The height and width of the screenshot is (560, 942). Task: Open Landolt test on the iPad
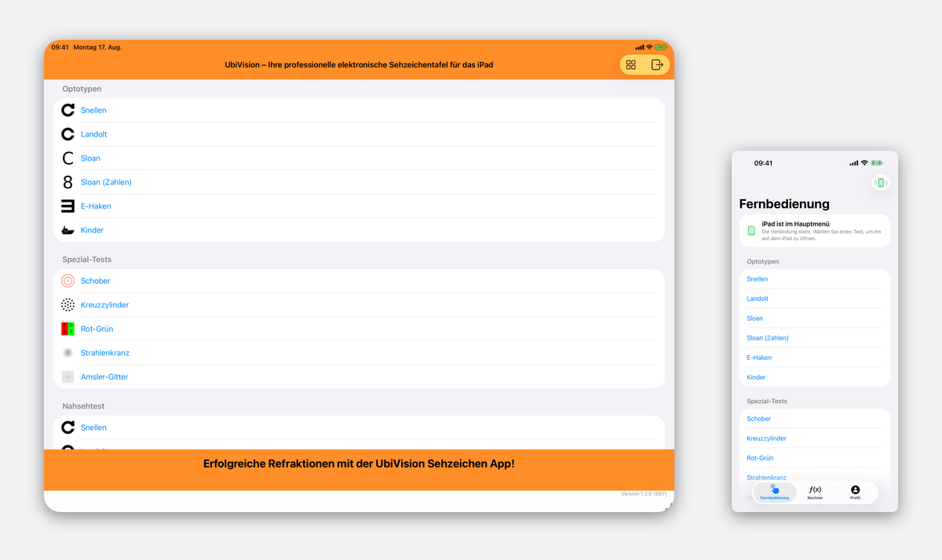(x=359, y=134)
